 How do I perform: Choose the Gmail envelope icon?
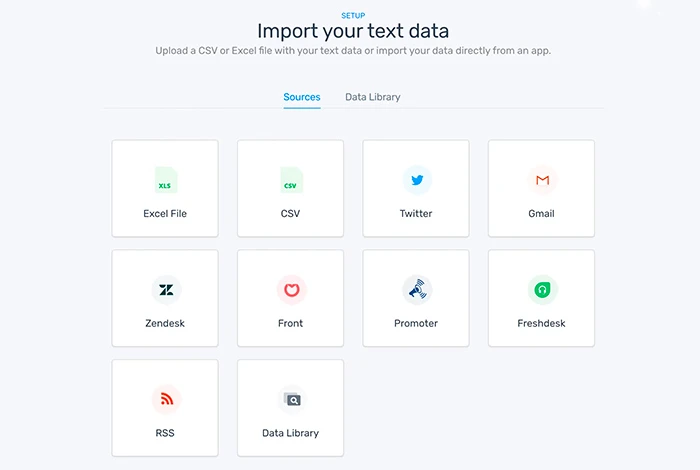click(542, 180)
